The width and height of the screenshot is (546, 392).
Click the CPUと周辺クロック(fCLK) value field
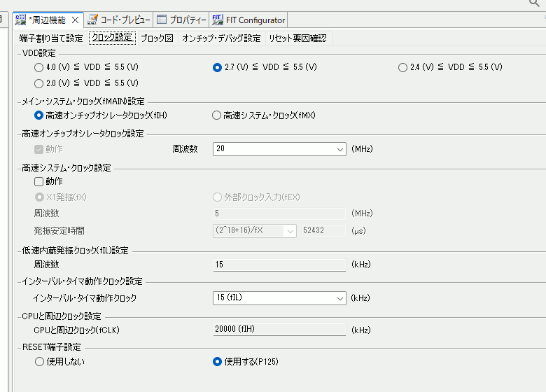coord(279,330)
